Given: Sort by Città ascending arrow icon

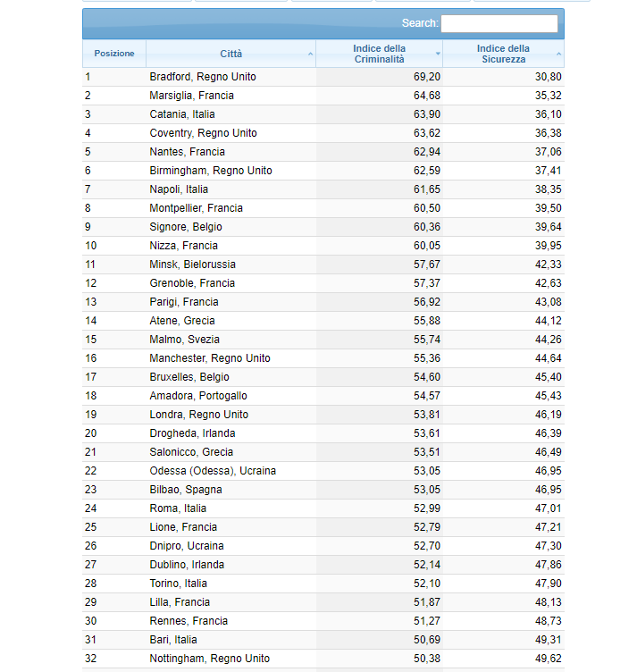Looking at the screenshot, I should pyautogui.click(x=311, y=55).
